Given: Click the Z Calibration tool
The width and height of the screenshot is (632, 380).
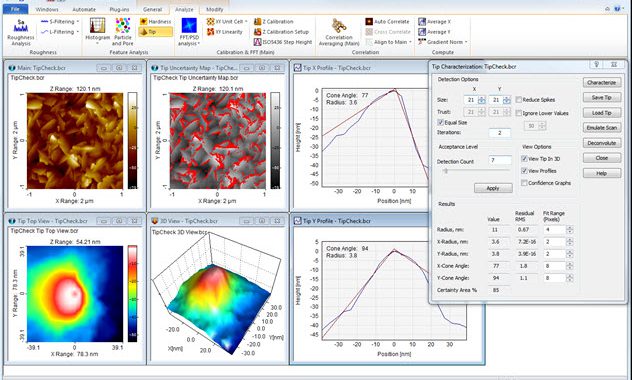Looking at the screenshot, I should [273, 21].
